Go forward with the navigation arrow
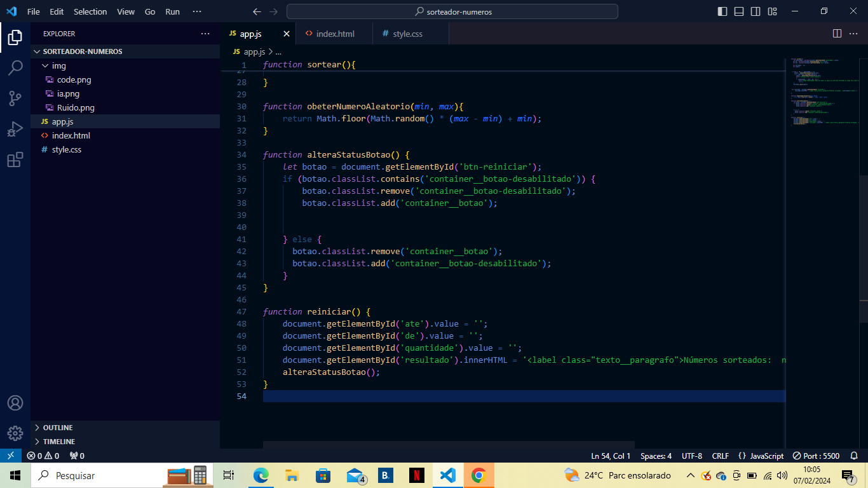The width and height of the screenshot is (868, 488). [x=273, y=11]
